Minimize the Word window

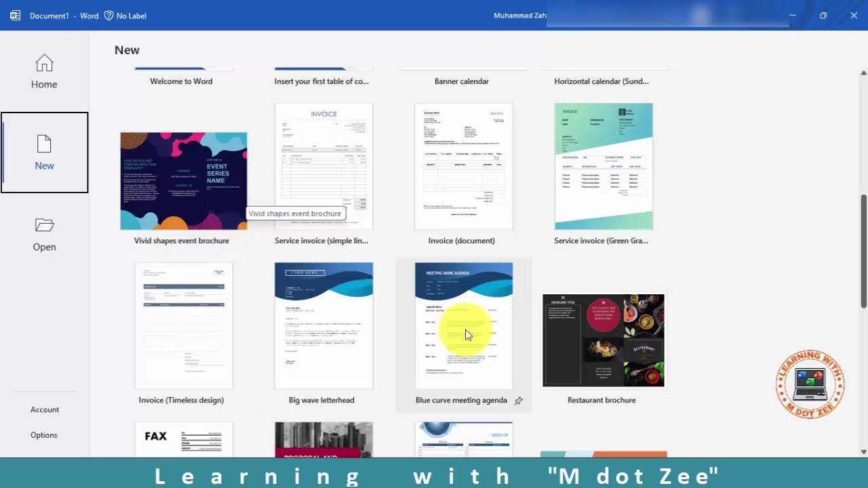click(x=792, y=15)
